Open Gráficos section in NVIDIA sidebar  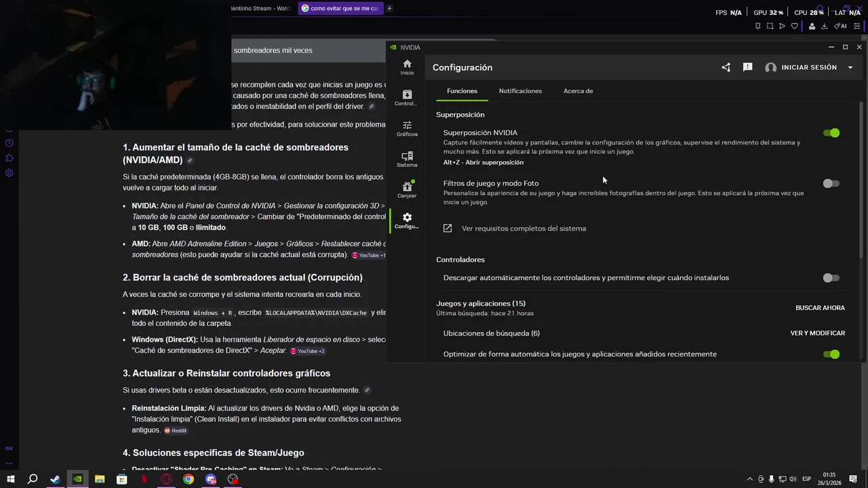click(x=407, y=129)
